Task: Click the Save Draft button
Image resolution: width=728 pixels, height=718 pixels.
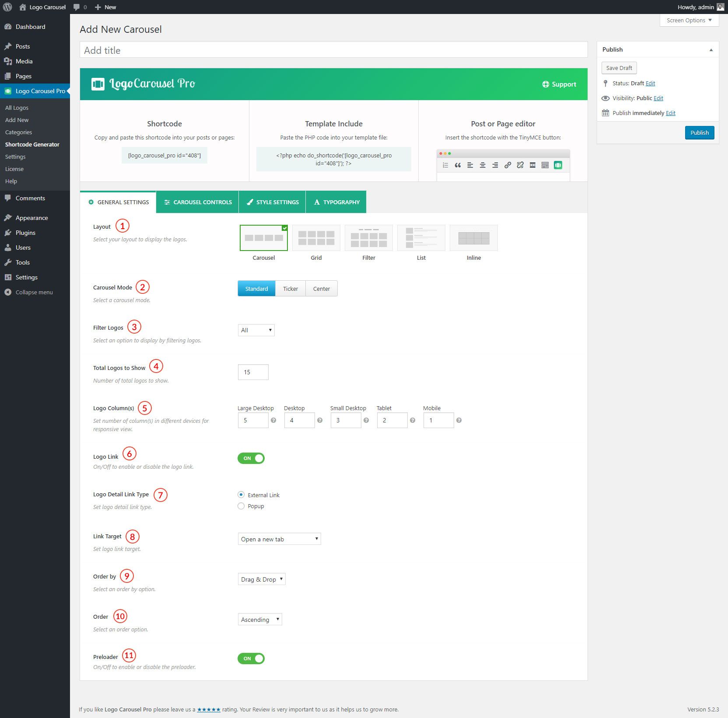Action: (x=619, y=68)
